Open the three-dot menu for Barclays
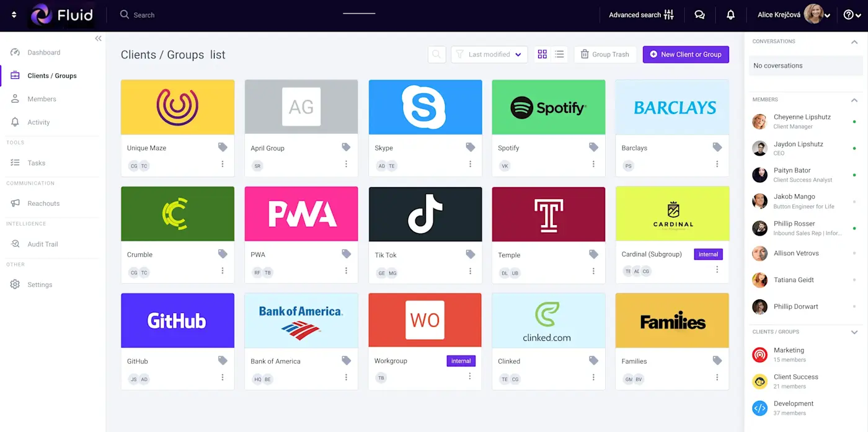868x432 pixels. click(x=717, y=164)
